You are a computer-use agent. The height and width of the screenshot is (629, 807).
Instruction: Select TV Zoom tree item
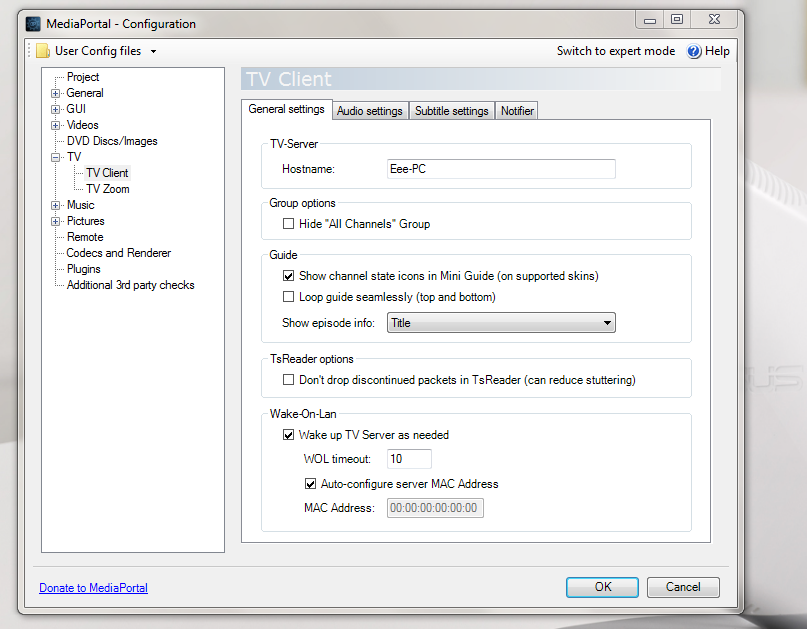(108, 189)
